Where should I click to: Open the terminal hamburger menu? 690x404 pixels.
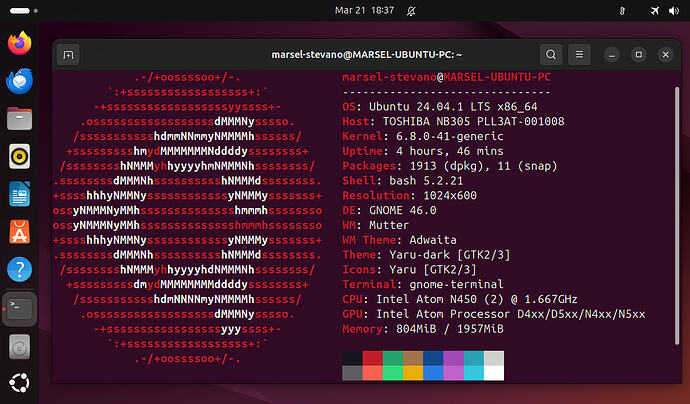(579, 55)
